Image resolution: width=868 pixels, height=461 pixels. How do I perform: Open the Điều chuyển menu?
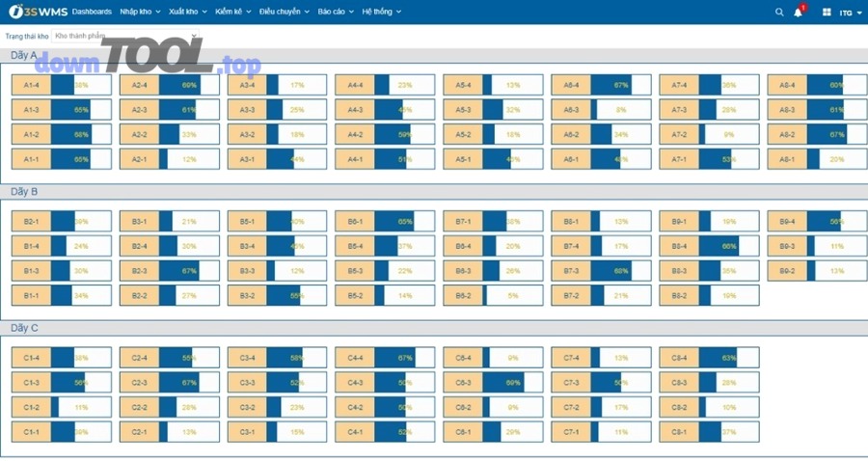pyautogui.click(x=284, y=12)
